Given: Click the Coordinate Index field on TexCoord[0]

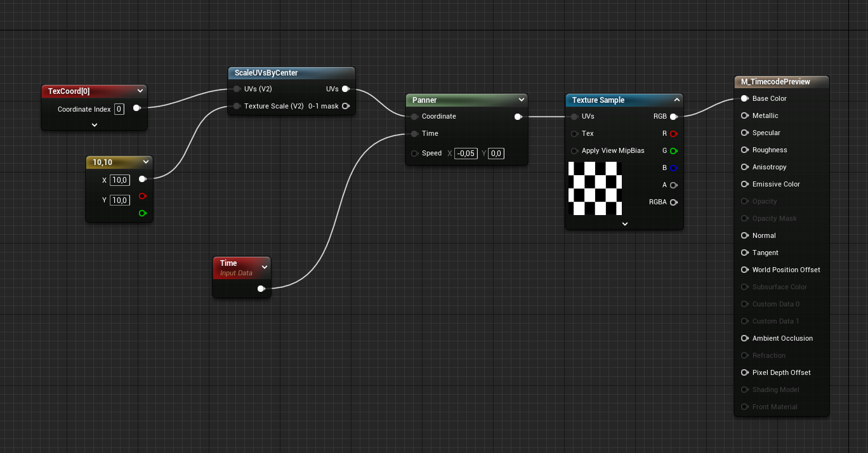Looking at the screenshot, I should point(119,108).
